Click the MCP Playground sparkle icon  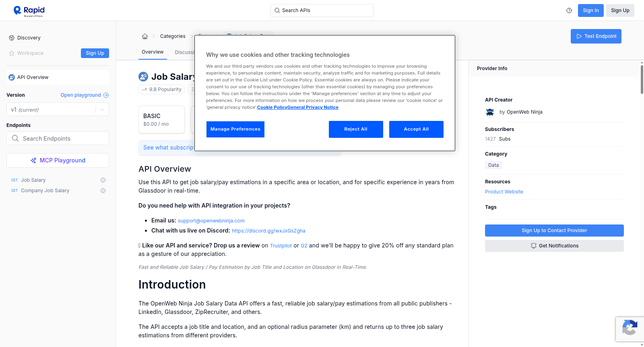click(x=33, y=160)
